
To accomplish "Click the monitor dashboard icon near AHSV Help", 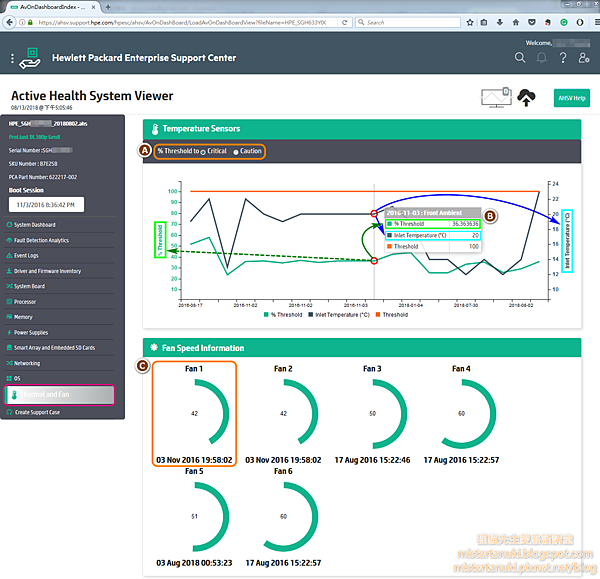I will coord(496,97).
